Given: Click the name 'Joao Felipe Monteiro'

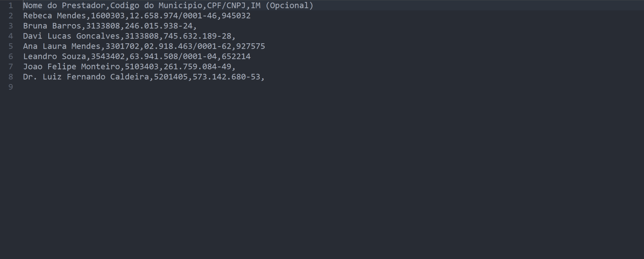Looking at the screenshot, I should pyautogui.click(x=71, y=67).
